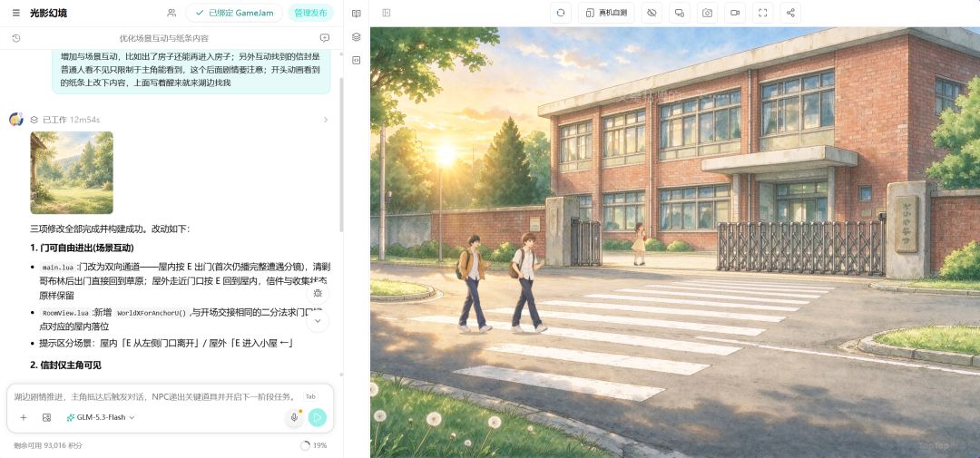Click the chat panel vertical scrollbar
Image resolution: width=980 pixels, height=458 pixels.
(340, 153)
